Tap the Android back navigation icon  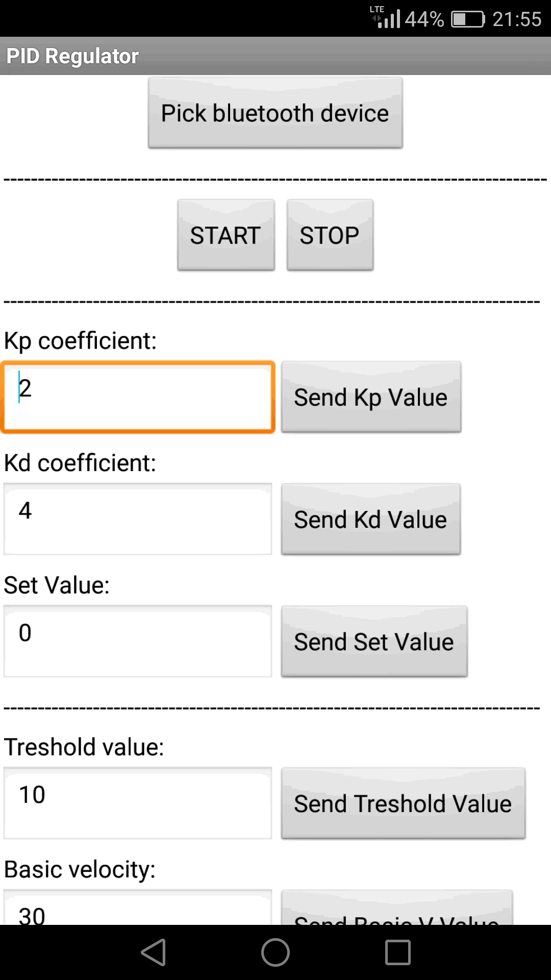pos(154,952)
